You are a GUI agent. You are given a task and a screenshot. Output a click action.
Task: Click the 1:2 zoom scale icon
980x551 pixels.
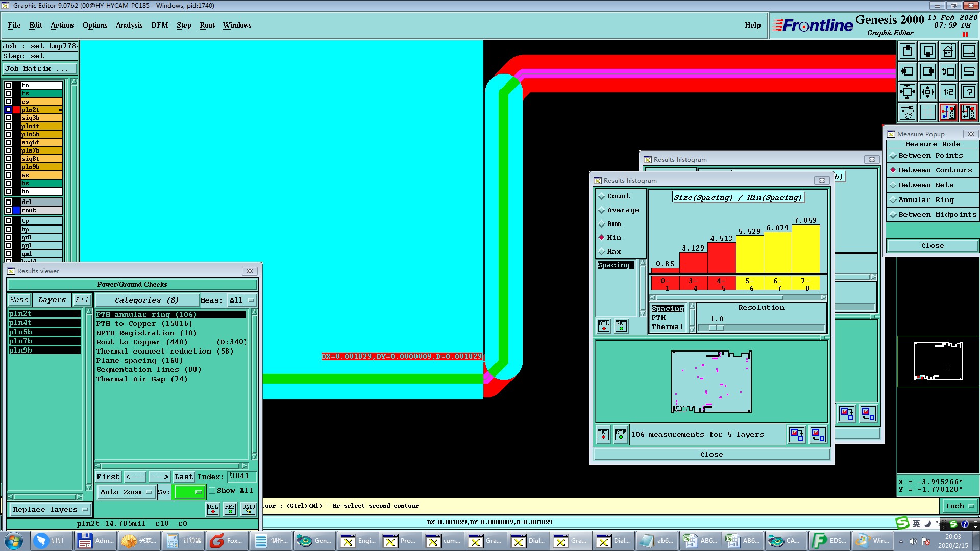(x=948, y=92)
